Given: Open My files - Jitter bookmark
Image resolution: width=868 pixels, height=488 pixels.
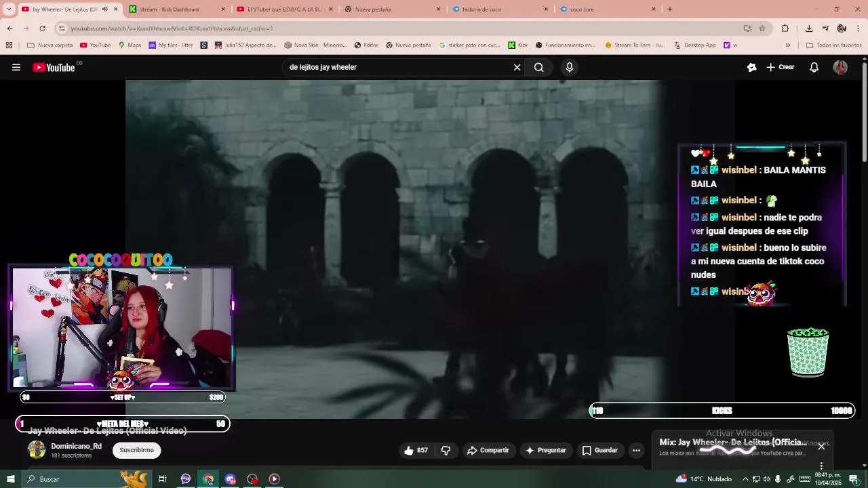Looking at the screenshot, I should (171, 45).
